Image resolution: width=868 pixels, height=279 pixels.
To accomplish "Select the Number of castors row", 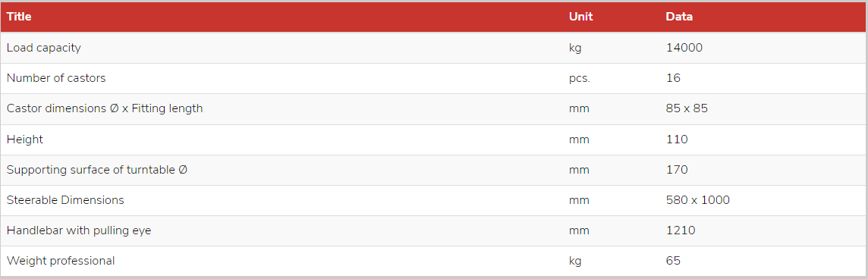I will pos(433,78).
